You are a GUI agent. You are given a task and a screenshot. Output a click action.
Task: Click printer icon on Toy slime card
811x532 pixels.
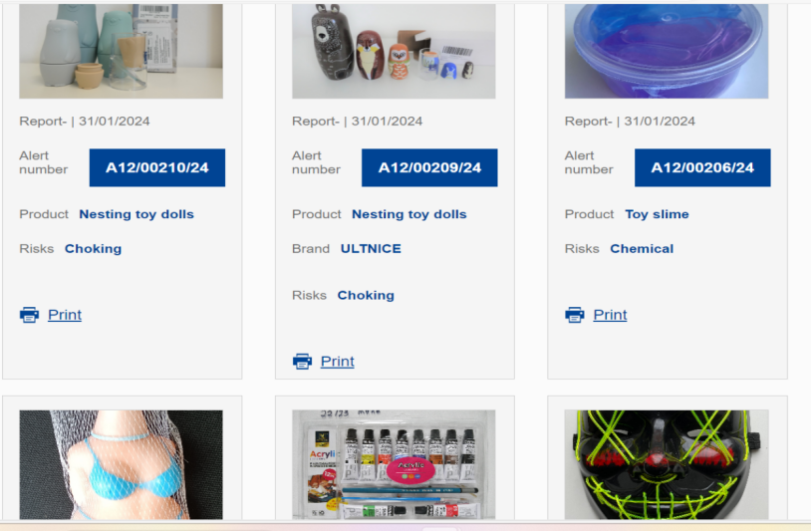pos(575,315)
